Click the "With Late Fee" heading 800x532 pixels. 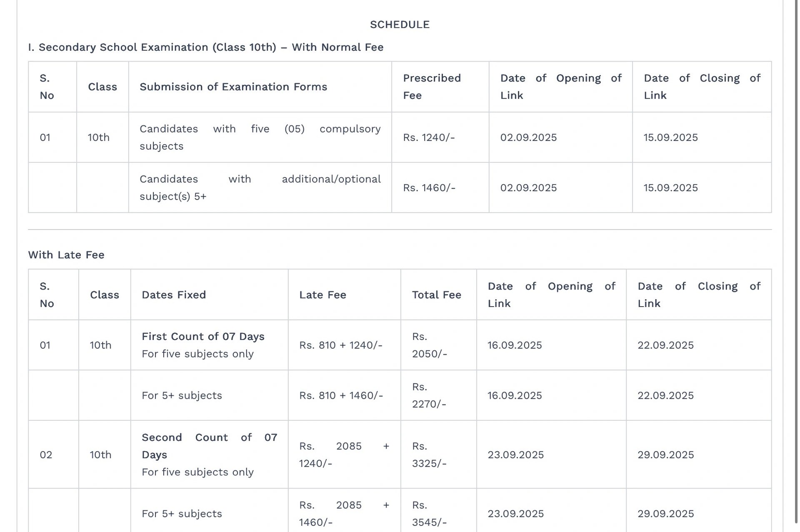click(66, 255)
